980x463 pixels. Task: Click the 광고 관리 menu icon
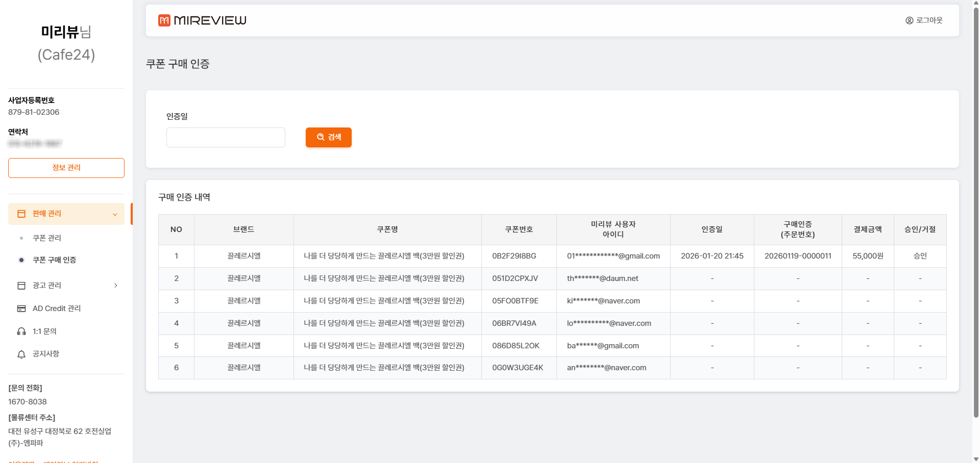(21, 286)
